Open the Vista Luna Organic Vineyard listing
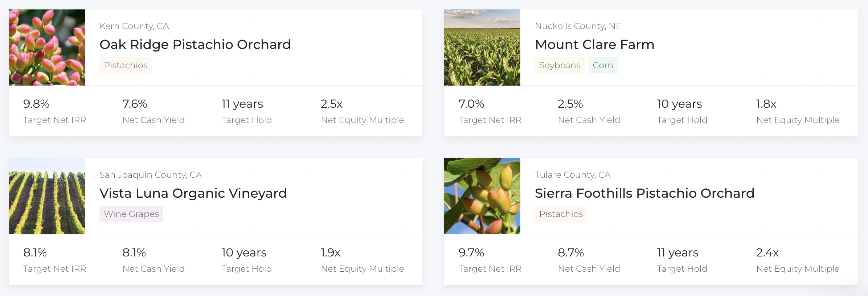The height and width of the screenshot is (296, 868). [x=193, y=193]
